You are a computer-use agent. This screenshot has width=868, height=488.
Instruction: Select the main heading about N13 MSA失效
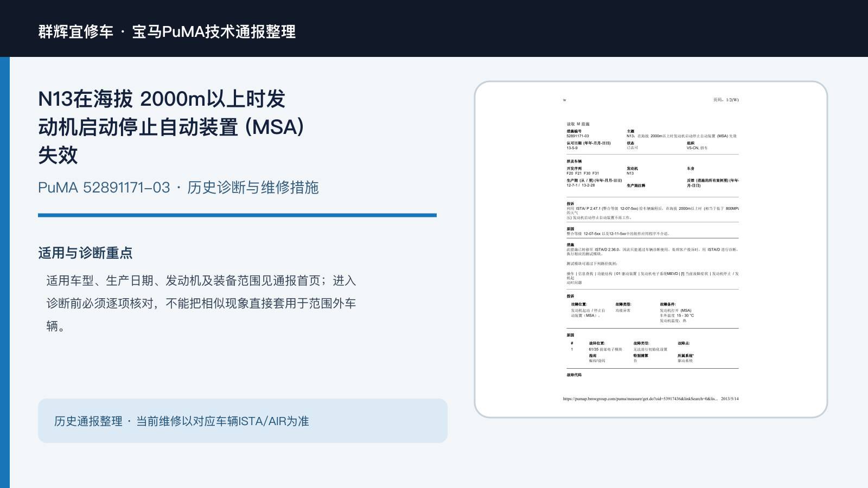(171, 127)
